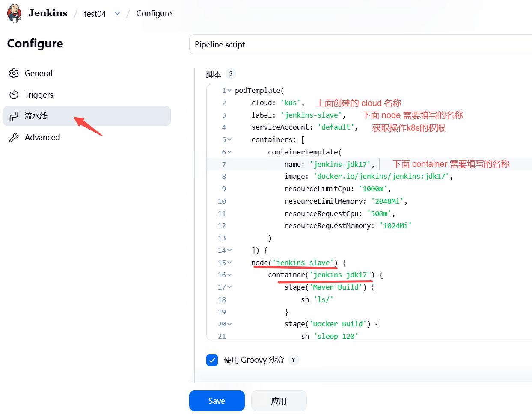Click the Configure page heading
The image size is (532, 414).
coord(35,44)
